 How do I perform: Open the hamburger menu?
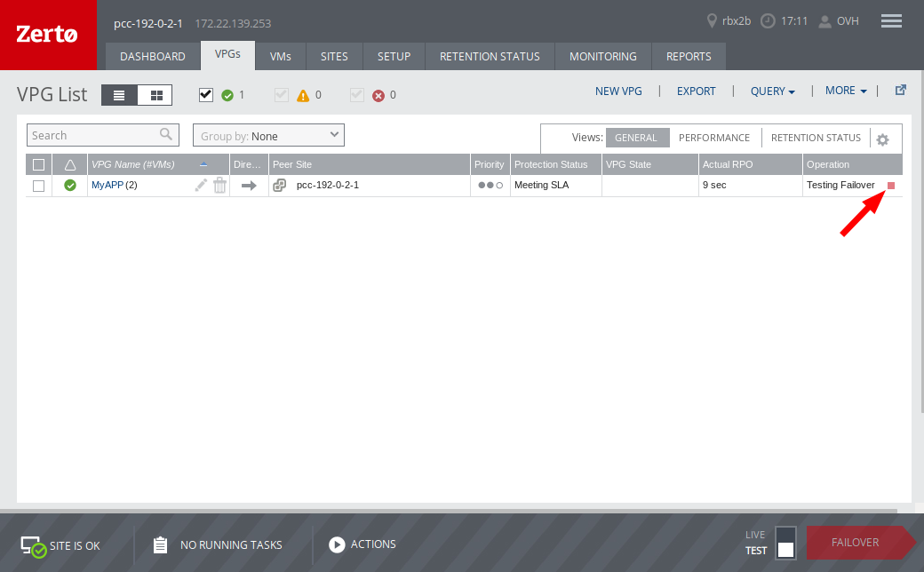click(x=891, y=20)
